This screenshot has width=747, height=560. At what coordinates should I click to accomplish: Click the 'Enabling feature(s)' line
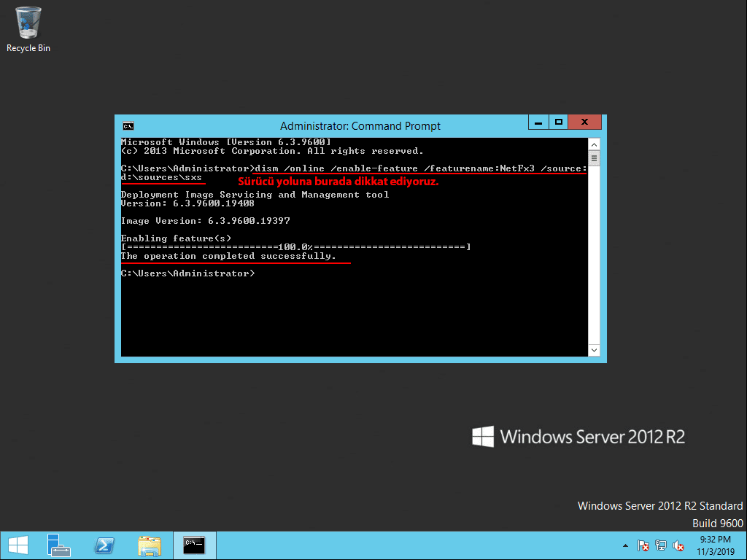(x=177, y=238)
